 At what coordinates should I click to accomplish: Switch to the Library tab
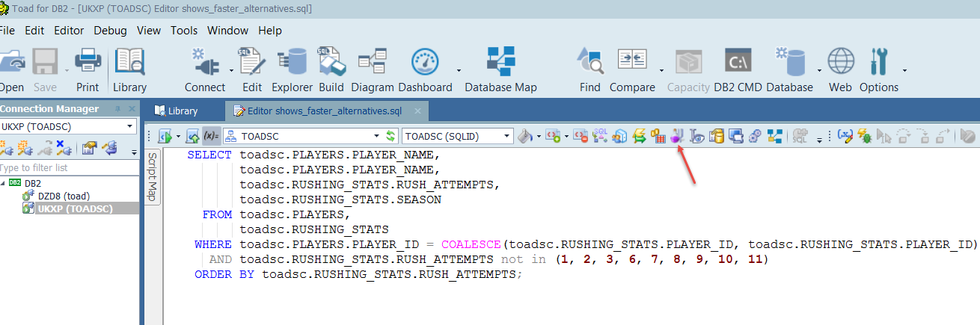pos(176,111)
